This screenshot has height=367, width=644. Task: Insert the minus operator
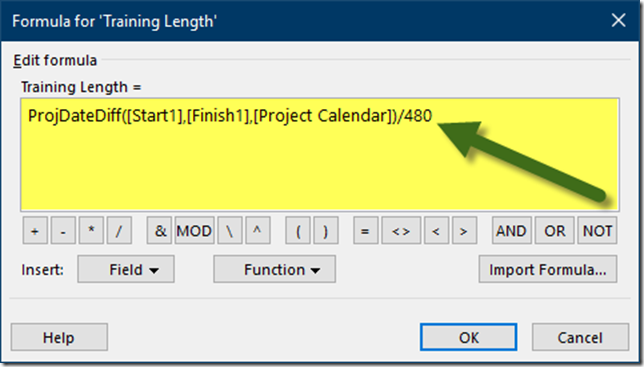coord(63,231)
